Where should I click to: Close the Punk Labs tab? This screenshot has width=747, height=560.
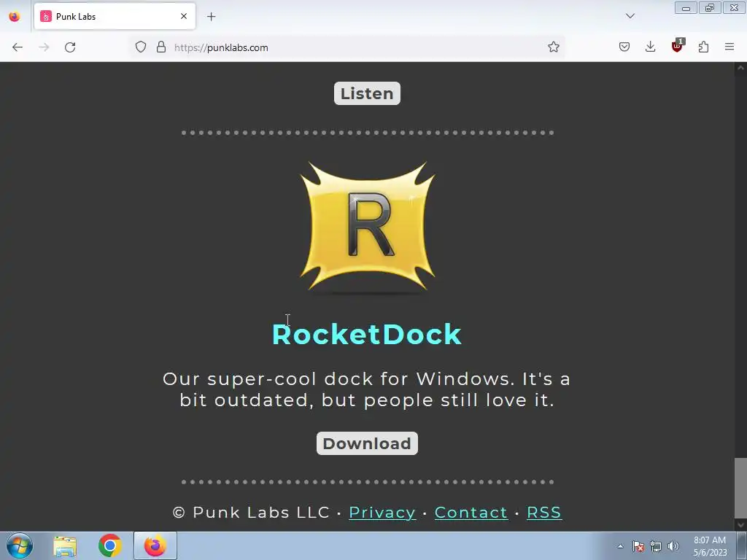pos(184,16)
